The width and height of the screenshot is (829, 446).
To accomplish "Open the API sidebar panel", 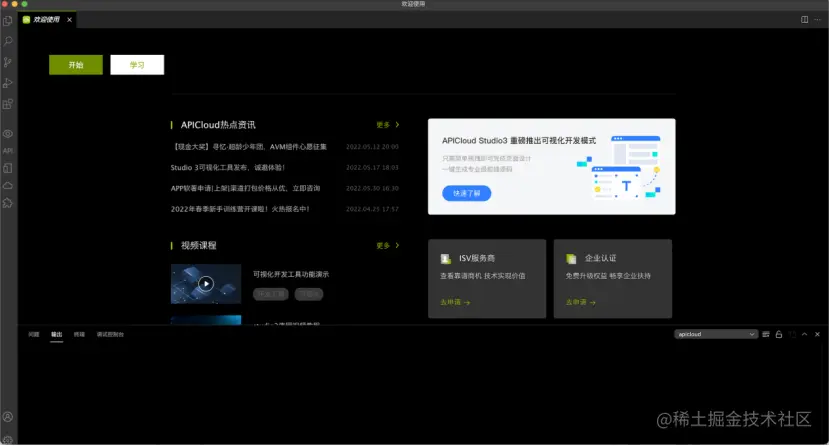I will pyautogui.click(x=8, y=151).
